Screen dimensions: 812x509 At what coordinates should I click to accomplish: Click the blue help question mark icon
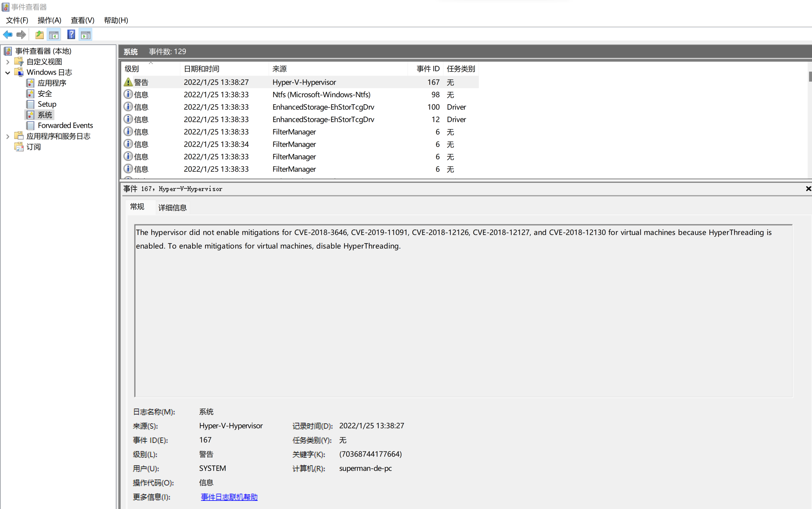71,35
